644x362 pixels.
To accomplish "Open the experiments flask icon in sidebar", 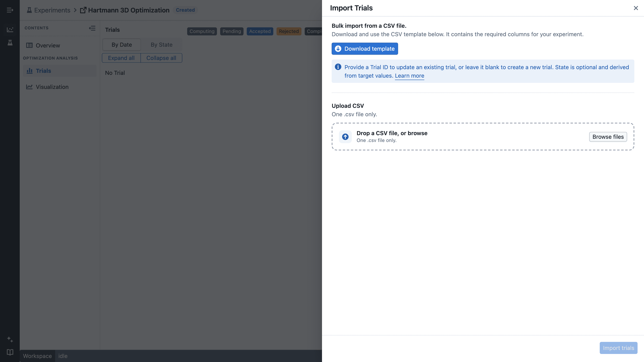I will pyautogui.click(x=10, y=43).
